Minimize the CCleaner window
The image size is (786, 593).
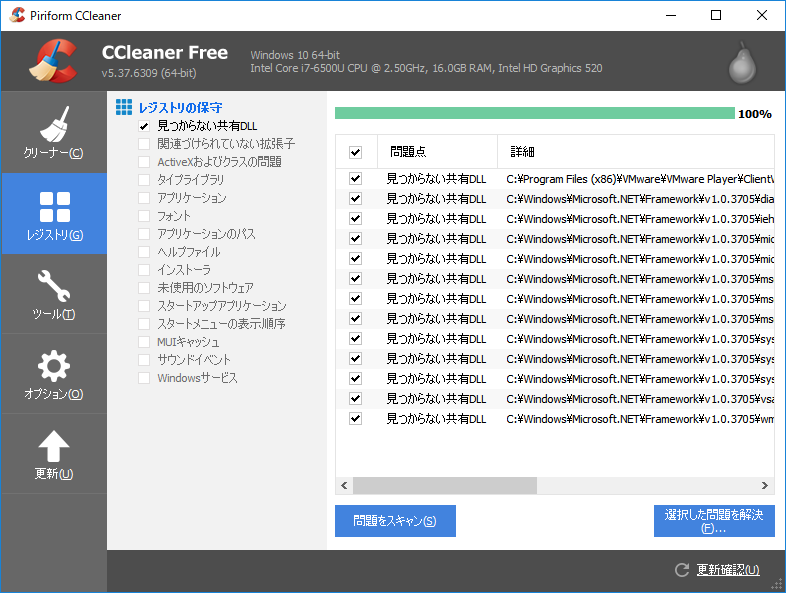click(671, 16)
